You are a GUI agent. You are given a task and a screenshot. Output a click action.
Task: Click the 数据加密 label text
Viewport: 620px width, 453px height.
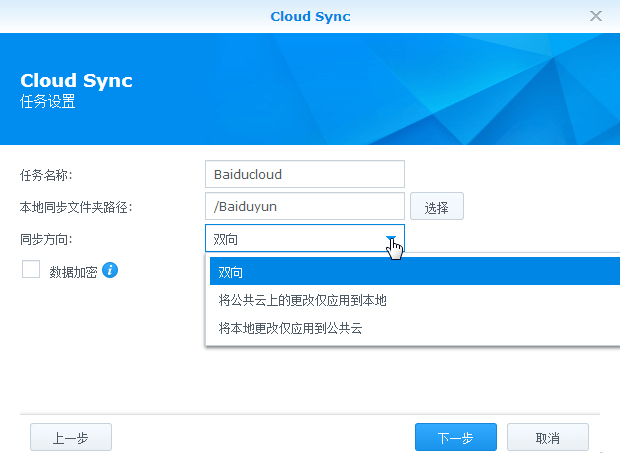coord(73,271)
